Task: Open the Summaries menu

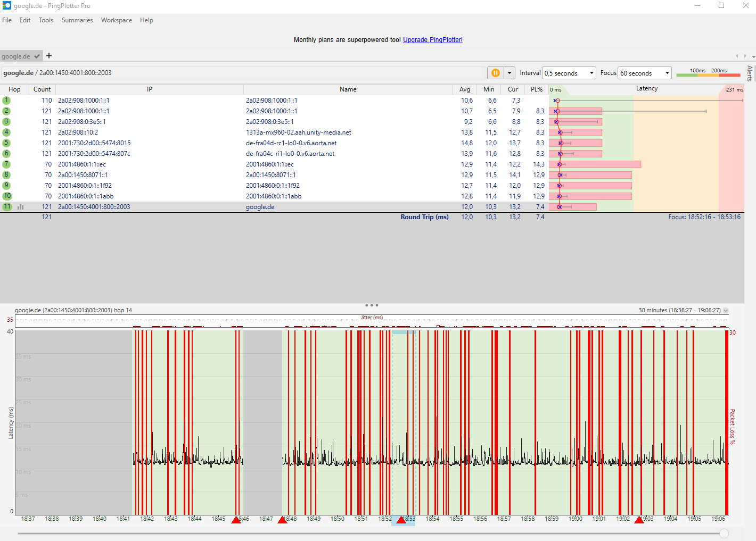Action: click(x=77, y=20)
